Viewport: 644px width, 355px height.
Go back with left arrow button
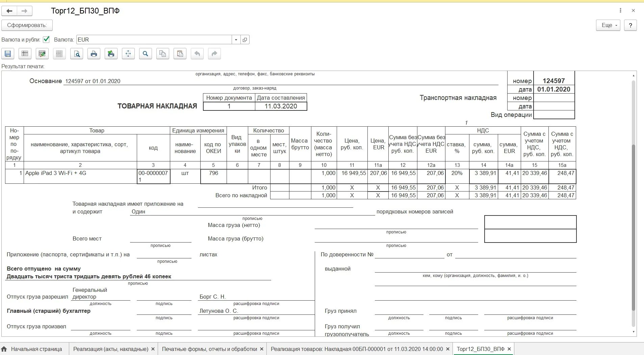[9, 11]
